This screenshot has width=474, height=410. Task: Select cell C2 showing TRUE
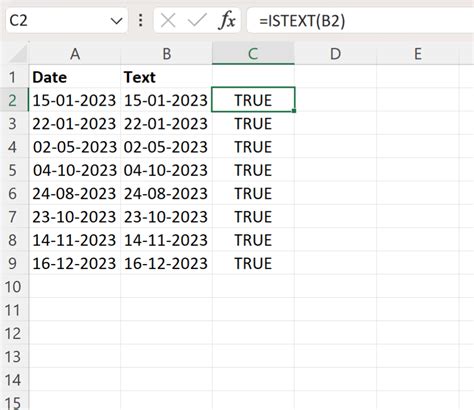(x=253, y=100)
